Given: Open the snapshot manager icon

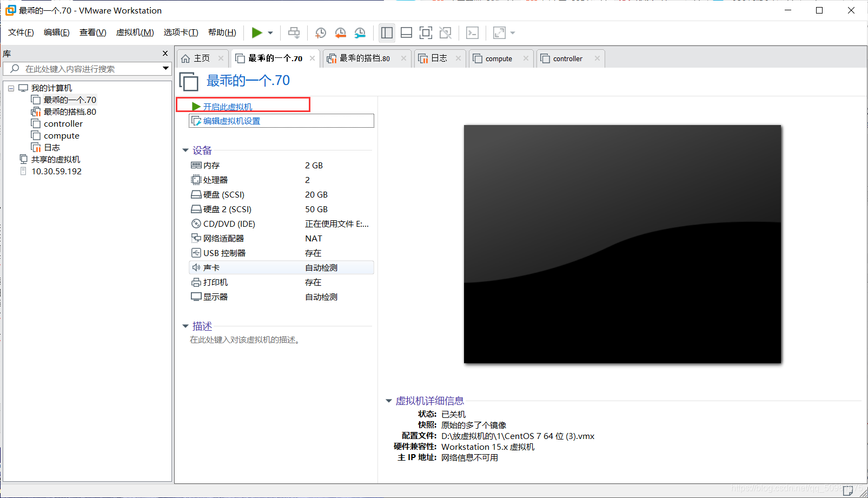Looking at the screenshot, I should pyautogui.click(x=360, y=33).
